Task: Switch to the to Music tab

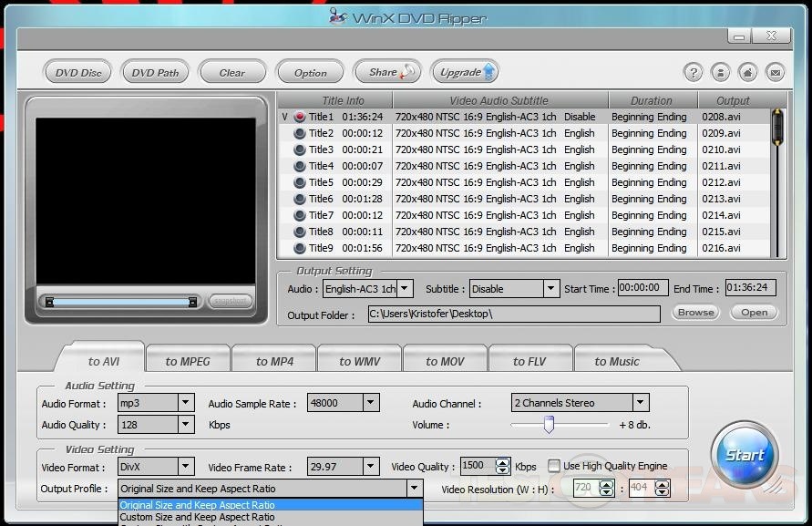Action: [617, 361]
